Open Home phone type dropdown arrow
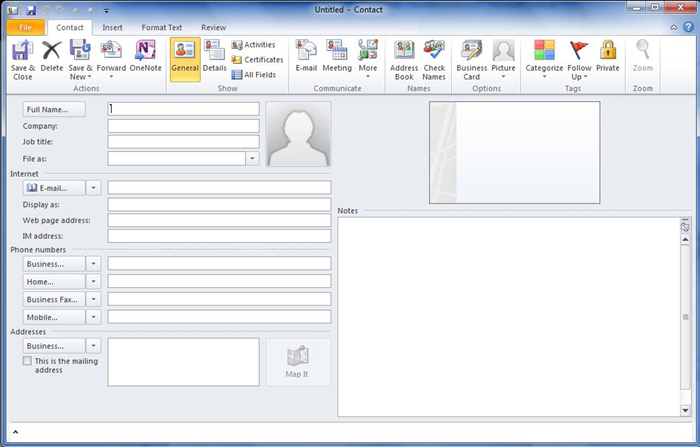The height and width of the screenshot is (447, 700). point(93,282)
